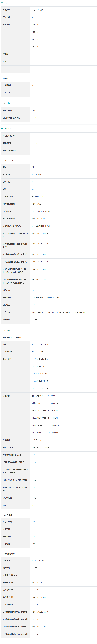Click tightening torque 0.5 ... 0.6 Nm
This screenshot has width=97, height=644.
(x=37, y=174)
